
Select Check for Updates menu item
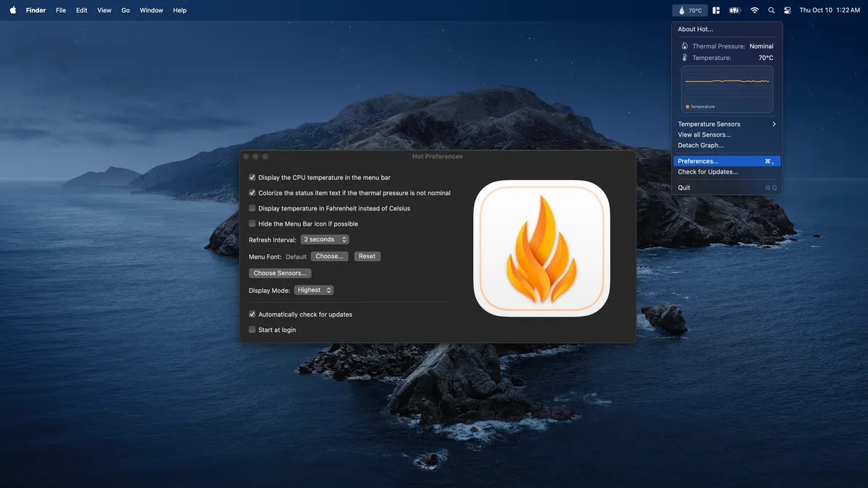click(x=707, y=172)
